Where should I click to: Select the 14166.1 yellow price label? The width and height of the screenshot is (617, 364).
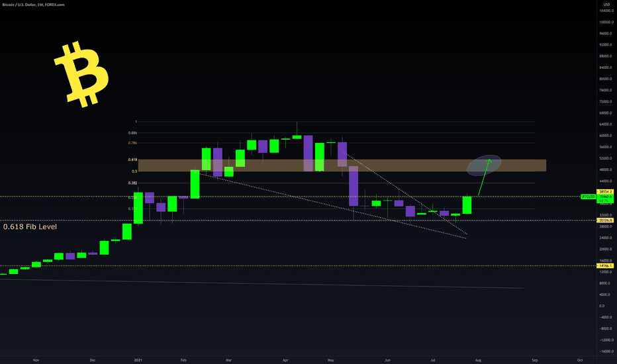605,265
